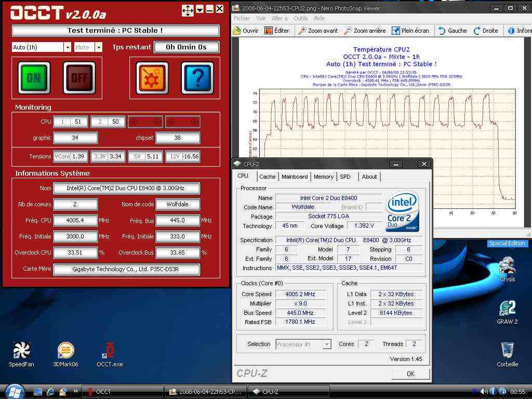Click the Fréq. CPU 4005.4 field
532x399 pixels.
click(75, 220)
